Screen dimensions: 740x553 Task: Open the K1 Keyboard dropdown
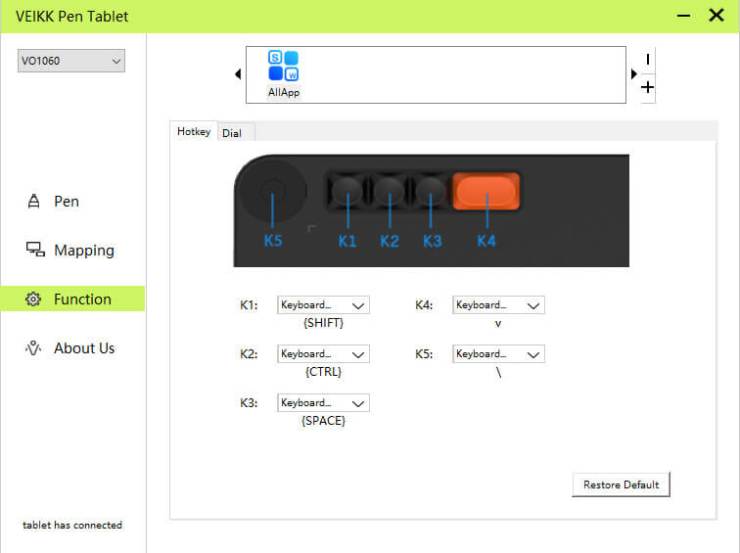point(323,305)
